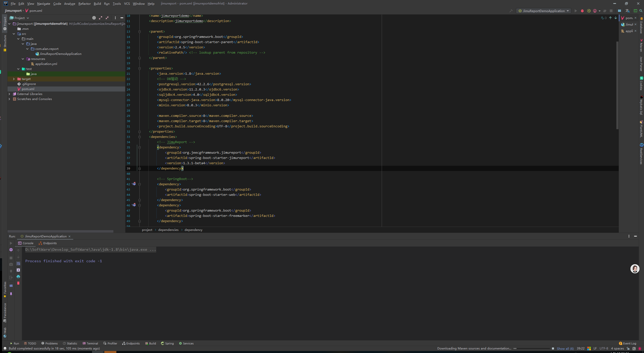The width and height of the screenshot is (644, 353).
Task: Click Search Everywhere magnifier icon
Action: coord(641,11)
